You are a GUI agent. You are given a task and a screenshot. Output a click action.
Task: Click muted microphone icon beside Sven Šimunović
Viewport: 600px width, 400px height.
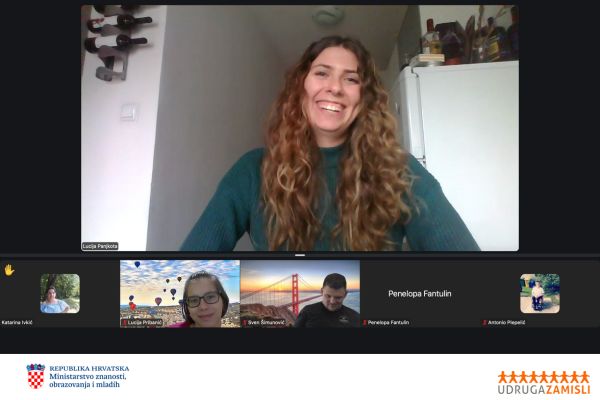coord(244,323)
